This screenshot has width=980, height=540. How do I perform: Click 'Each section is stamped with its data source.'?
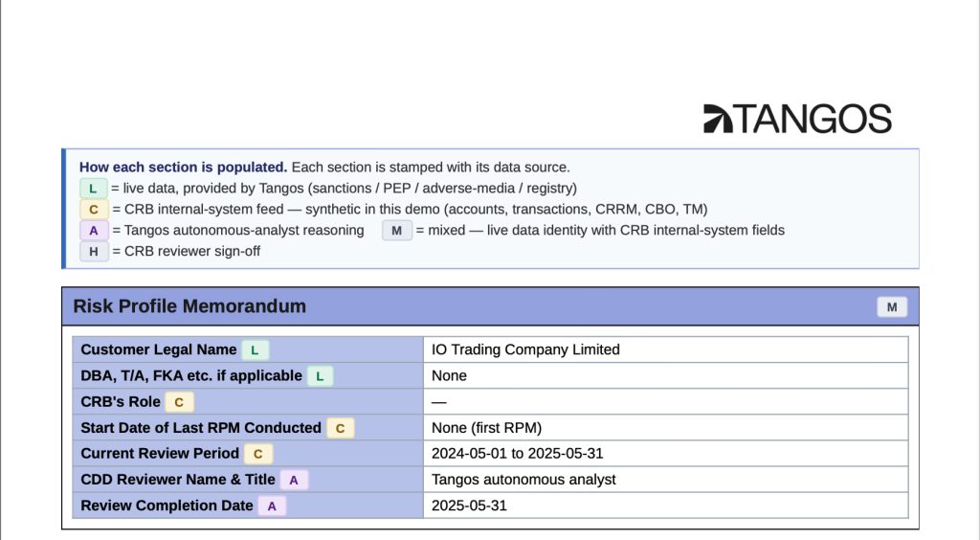(x=431, y=168)
